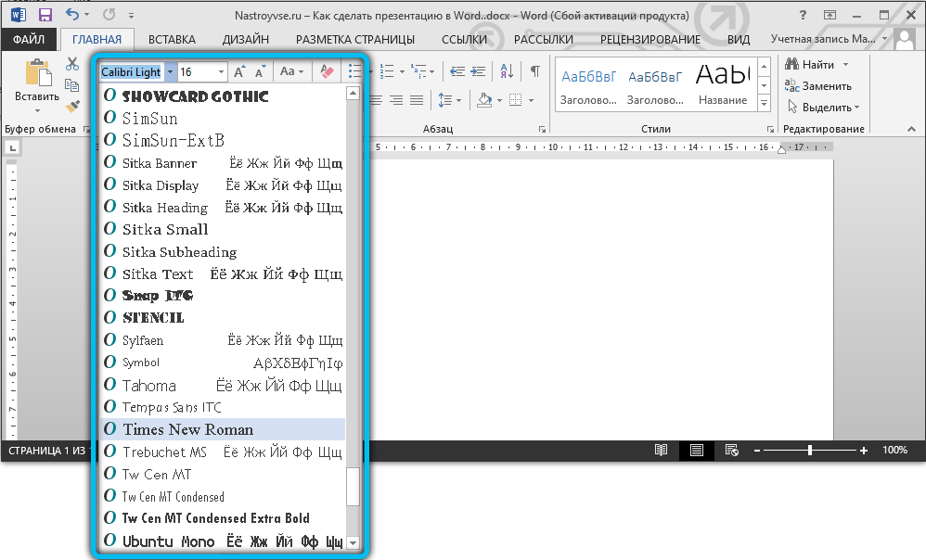926x560 pixels.
Task: Increase font size with grow font icon
Action: click(239, 71)
